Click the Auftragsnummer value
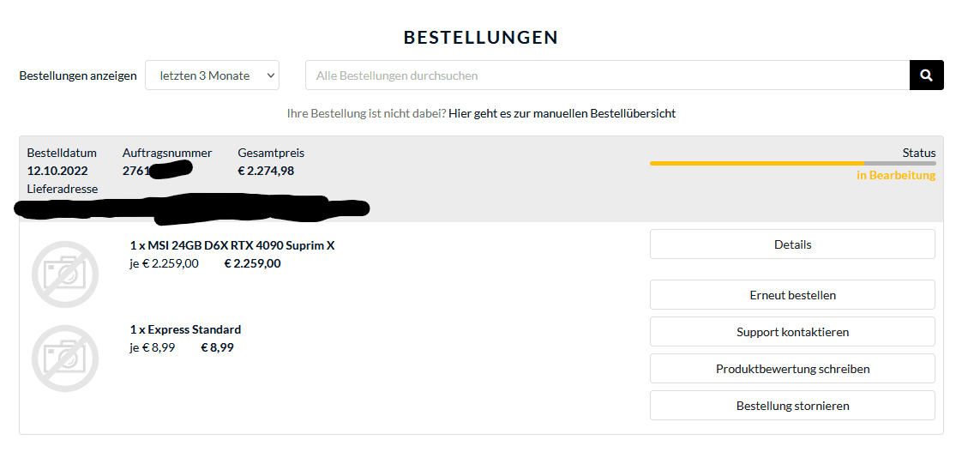This screenshot has width=980, height=452. [154, 171]
